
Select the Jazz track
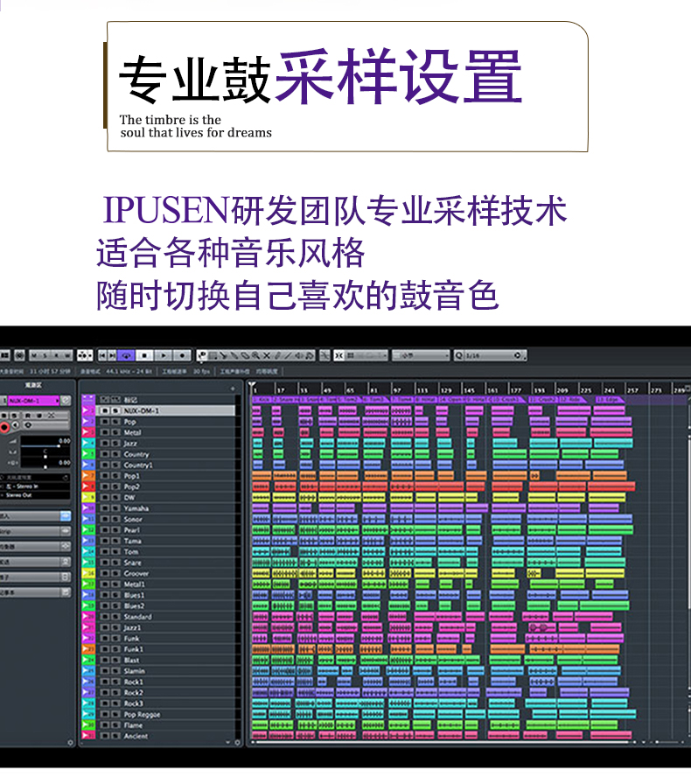click(x=165, y=444)
